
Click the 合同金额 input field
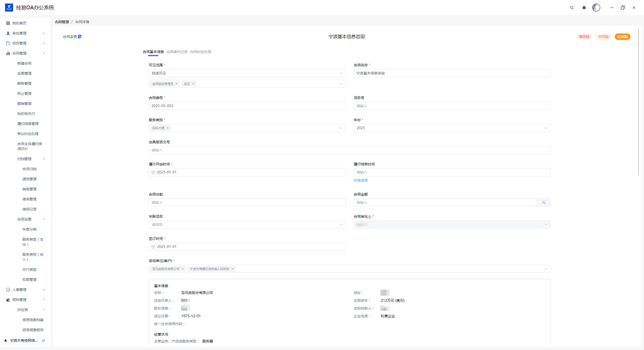click(x=445, y=203)
